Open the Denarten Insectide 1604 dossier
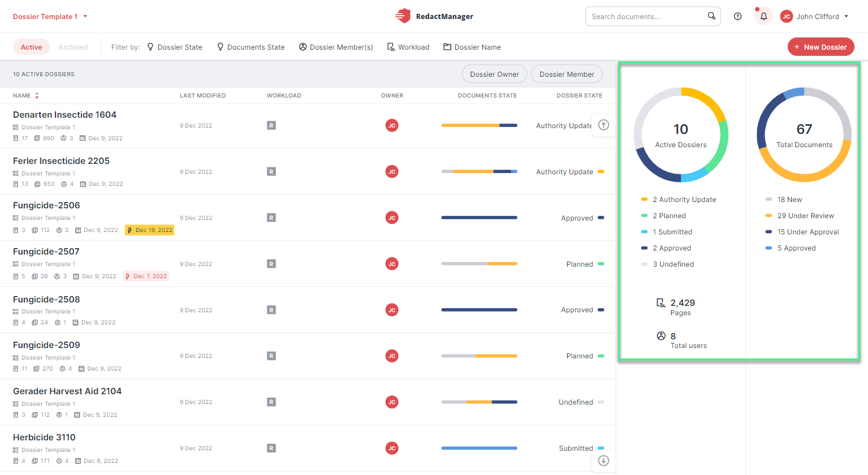The width and height of the screenshot is (868, 475). (x=65, y=114)
